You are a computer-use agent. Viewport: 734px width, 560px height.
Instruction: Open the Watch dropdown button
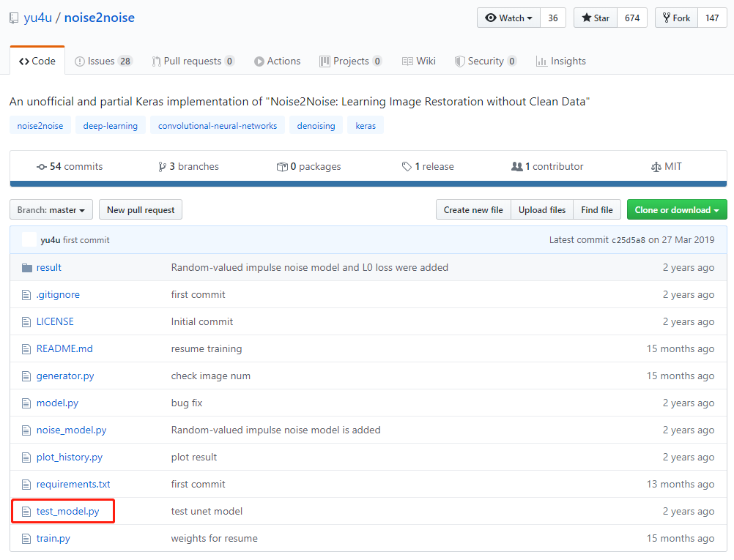click(509, 18)
